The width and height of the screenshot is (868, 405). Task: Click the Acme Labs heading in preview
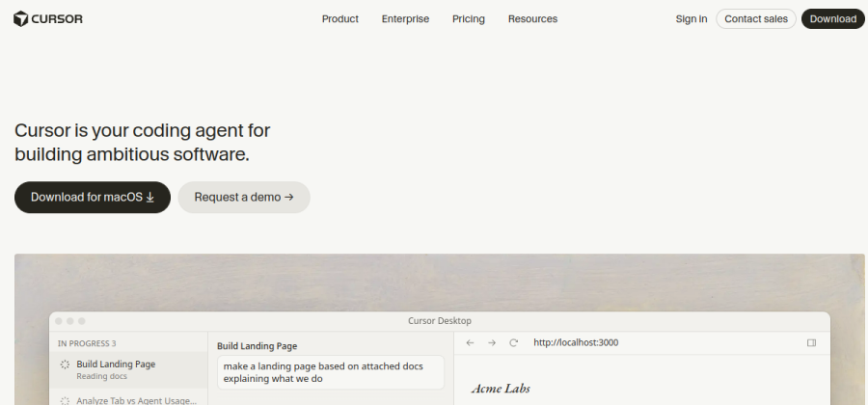501,389
